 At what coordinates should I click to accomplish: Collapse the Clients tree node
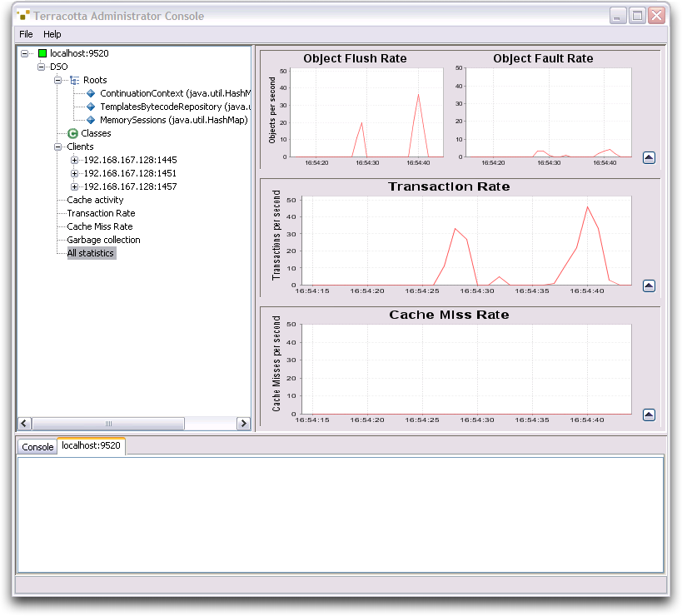pyautogui.click(x=57, y=147)
